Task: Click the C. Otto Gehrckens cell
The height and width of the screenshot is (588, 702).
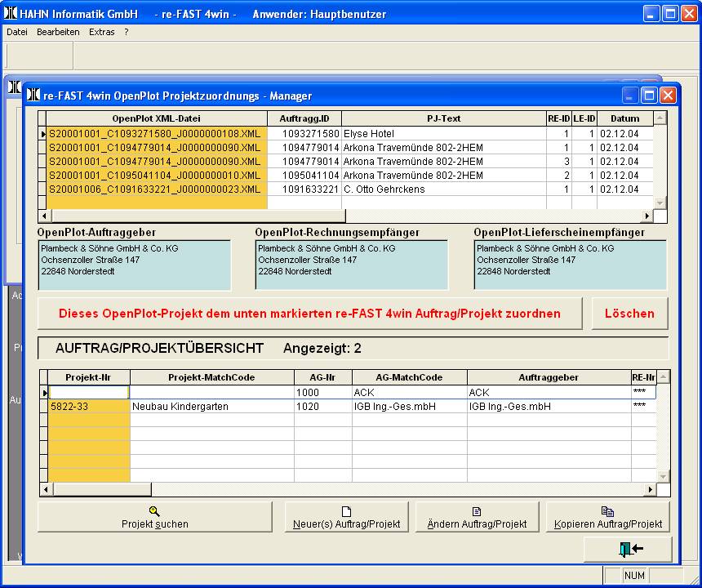Action: [444, 189]
